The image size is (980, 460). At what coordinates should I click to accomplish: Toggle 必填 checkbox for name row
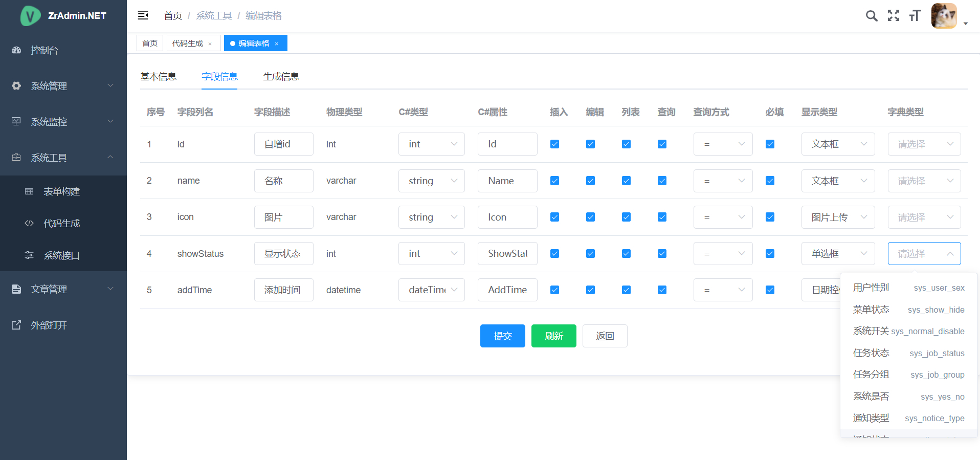tap(770, 181)
